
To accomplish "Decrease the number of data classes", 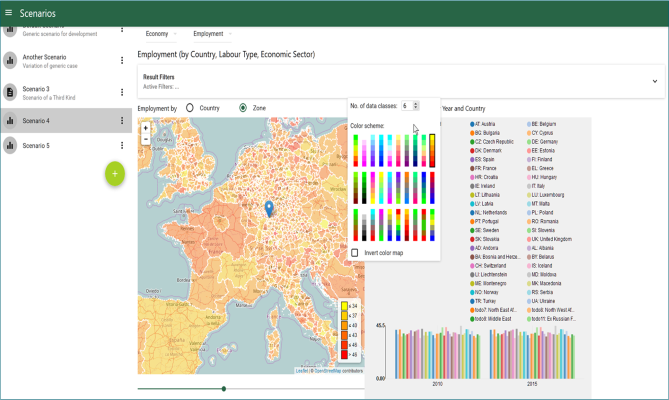I will pos(416,108).
